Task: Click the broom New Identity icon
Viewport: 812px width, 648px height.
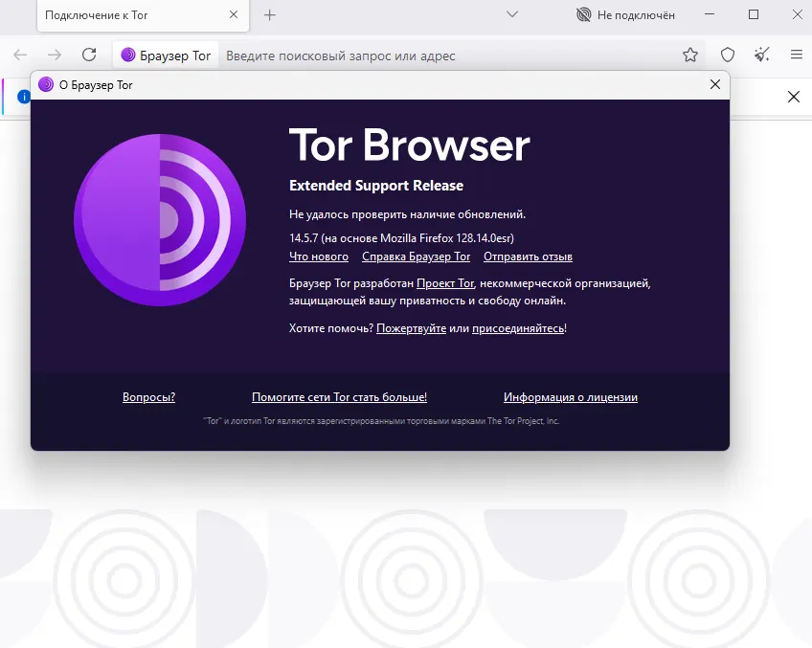Action: click(x=762, y=56)
